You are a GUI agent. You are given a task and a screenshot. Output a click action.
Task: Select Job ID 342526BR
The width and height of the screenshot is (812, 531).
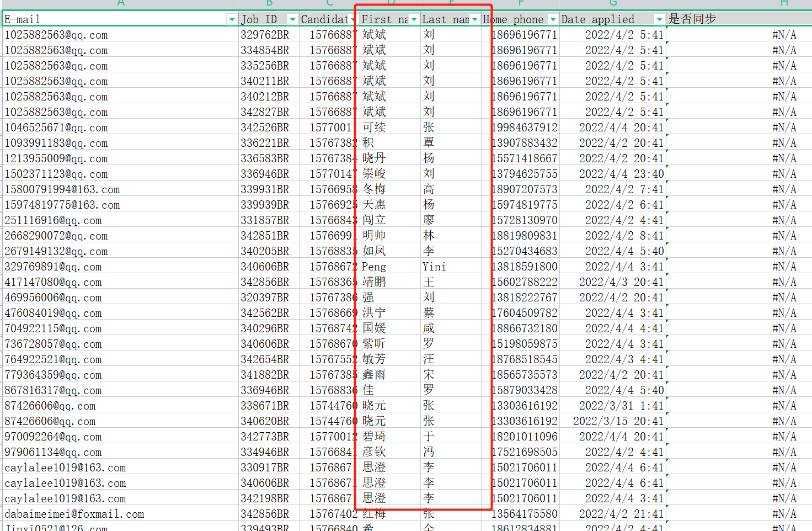pyautogui.click(x=265, y=128)
